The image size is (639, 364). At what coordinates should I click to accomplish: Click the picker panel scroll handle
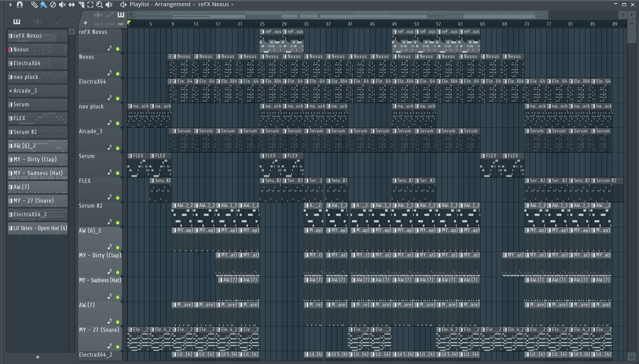[72, 31]
